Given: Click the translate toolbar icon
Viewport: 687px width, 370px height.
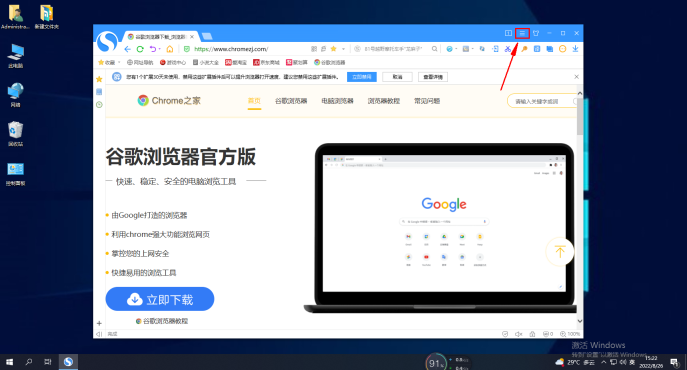Looking at the screenshot, I should click(x=482, y=49).
